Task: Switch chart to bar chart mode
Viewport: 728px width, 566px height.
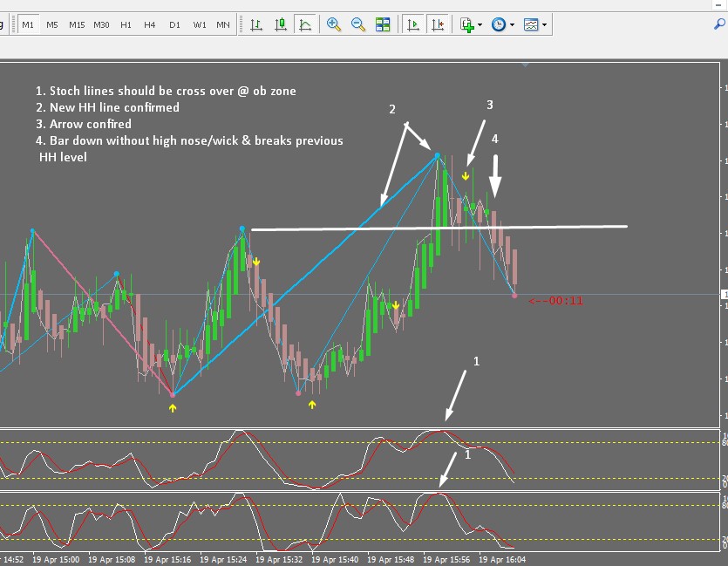Action: [x=256, y=24]
